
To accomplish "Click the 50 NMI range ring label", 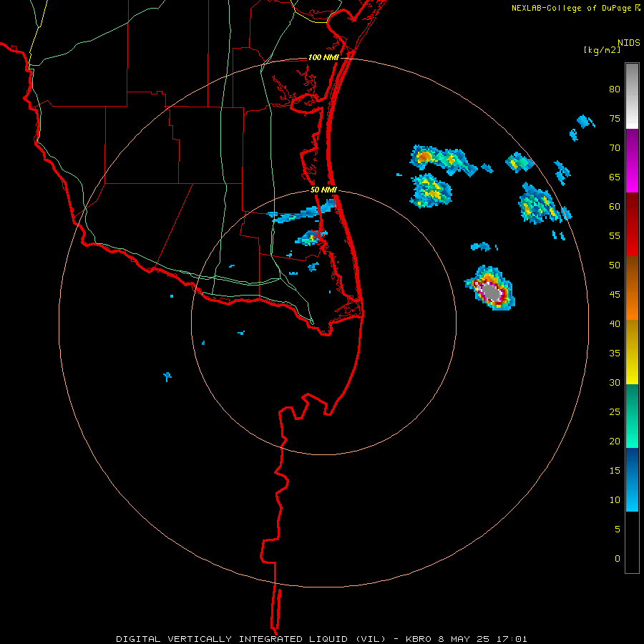I will pyautogui.click(x=323, y=190).
